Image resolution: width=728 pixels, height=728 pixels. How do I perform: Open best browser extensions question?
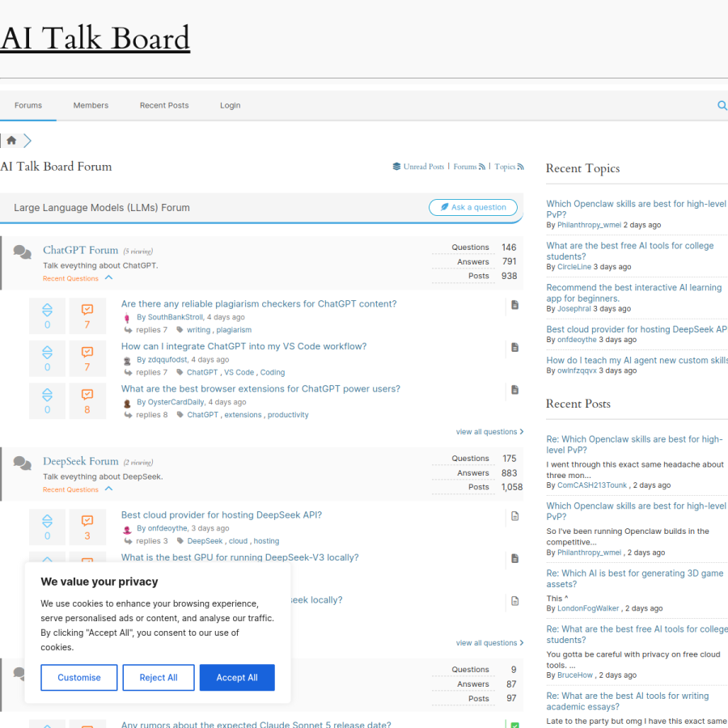click(x=260, y=388)
